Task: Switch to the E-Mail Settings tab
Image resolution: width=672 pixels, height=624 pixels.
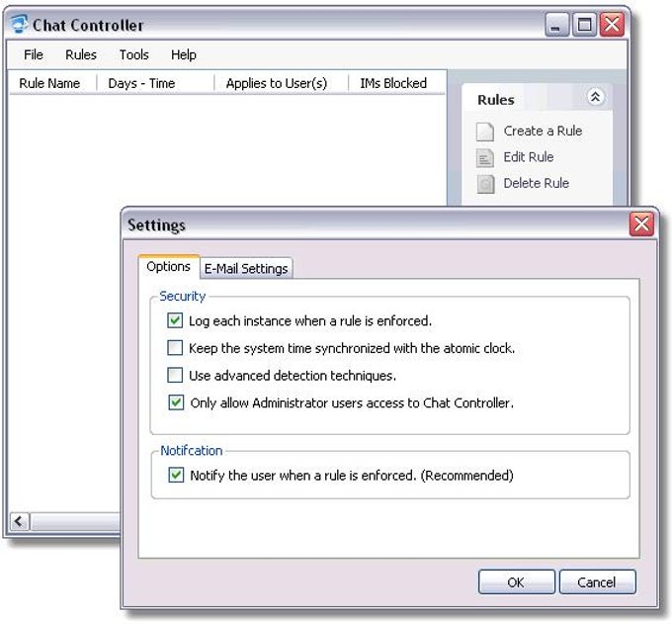Action: pyautogui.click(x=246, y=268)
